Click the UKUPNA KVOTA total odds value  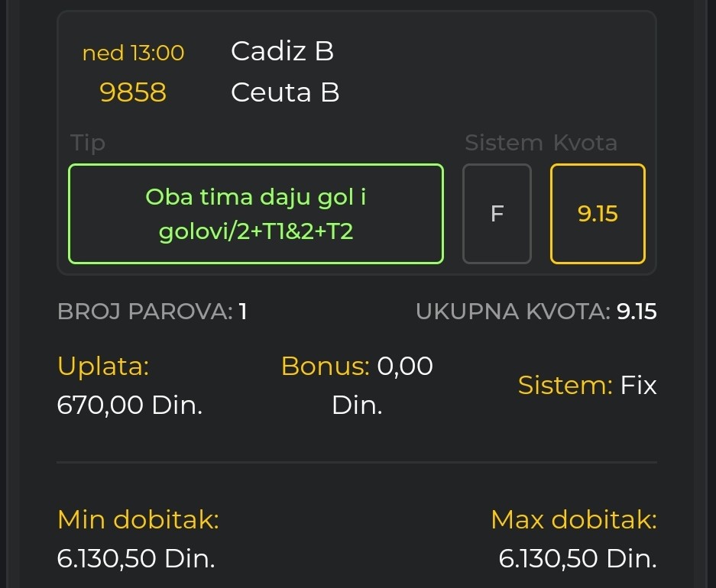coord(637,312)
